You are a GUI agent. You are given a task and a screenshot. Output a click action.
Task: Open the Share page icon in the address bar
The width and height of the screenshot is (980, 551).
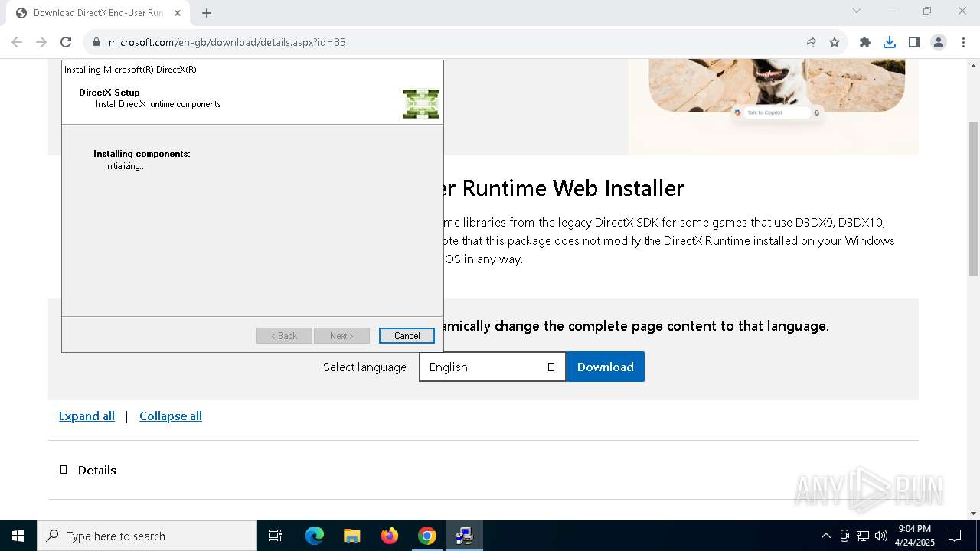tap(810, 42)
